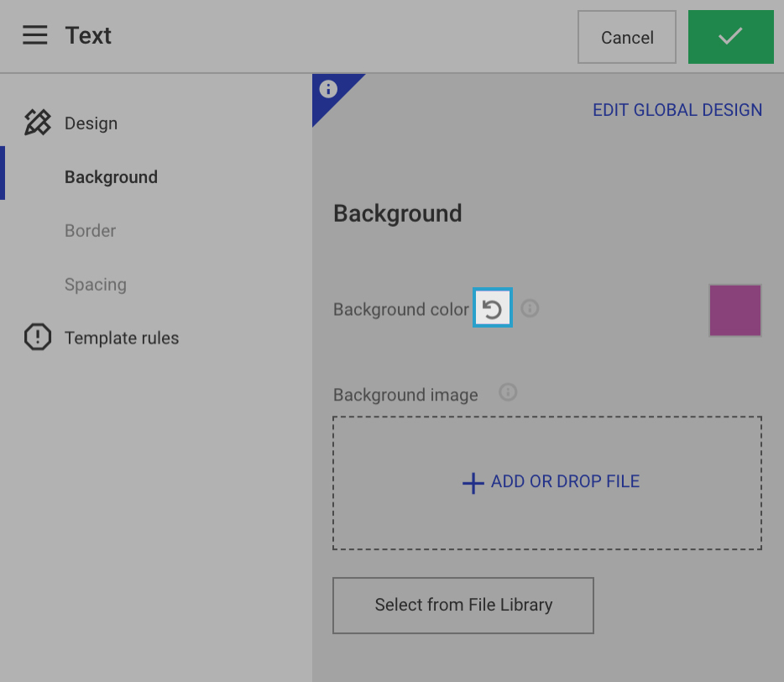Click the blue corner info icon
Viewport: 784px width, 682px height.
tap(328, 89)
